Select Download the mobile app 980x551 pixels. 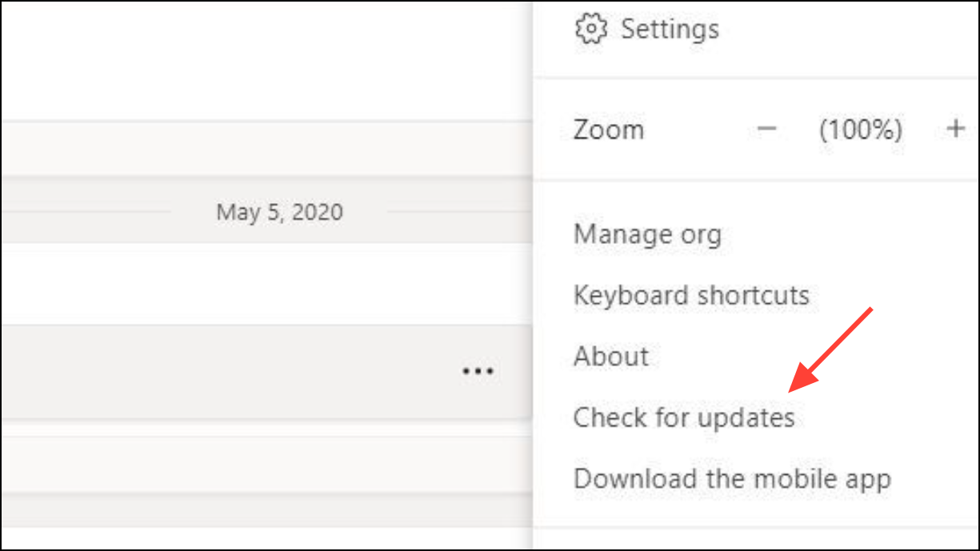(x=732, y=479)
